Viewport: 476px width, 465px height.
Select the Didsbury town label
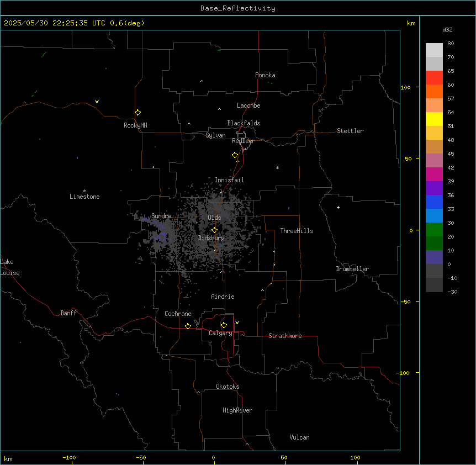211,238
